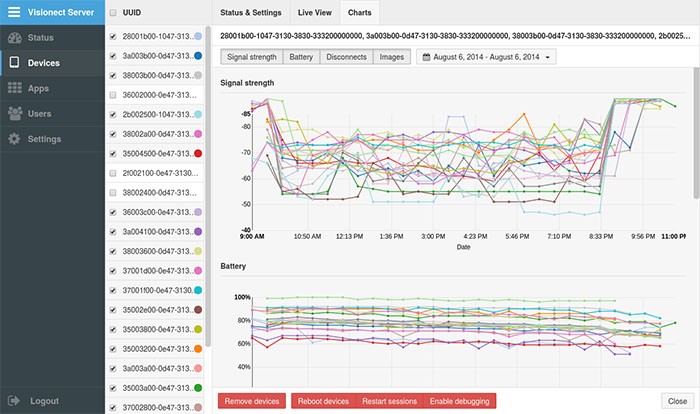Click the green swatch for 35003a00-0e47-313
Viewport: 700px width, 414px height.
click(x=198, y=388)
